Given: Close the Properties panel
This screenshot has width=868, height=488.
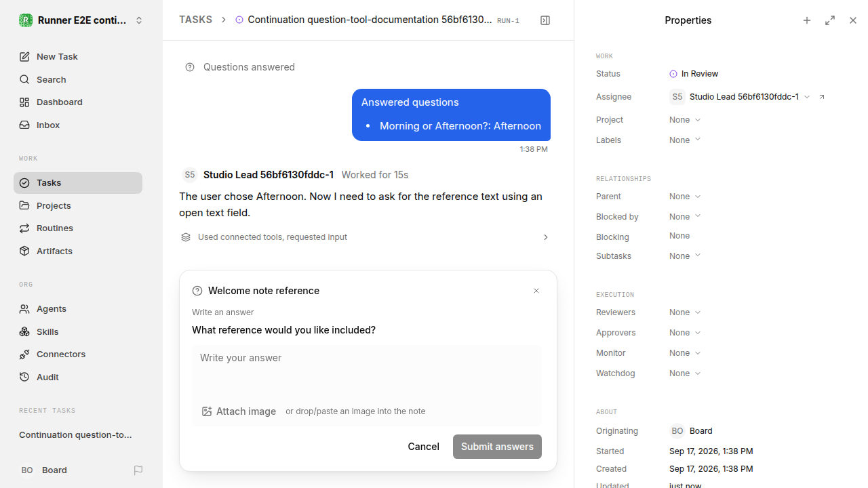Looking at the screenshot, I should pyautogui.click(x=853, y=20).
